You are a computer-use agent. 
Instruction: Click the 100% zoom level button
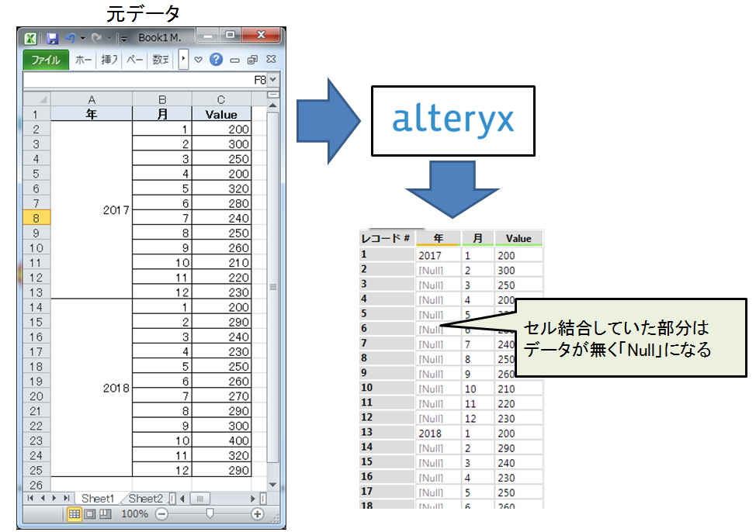point(134,514)
